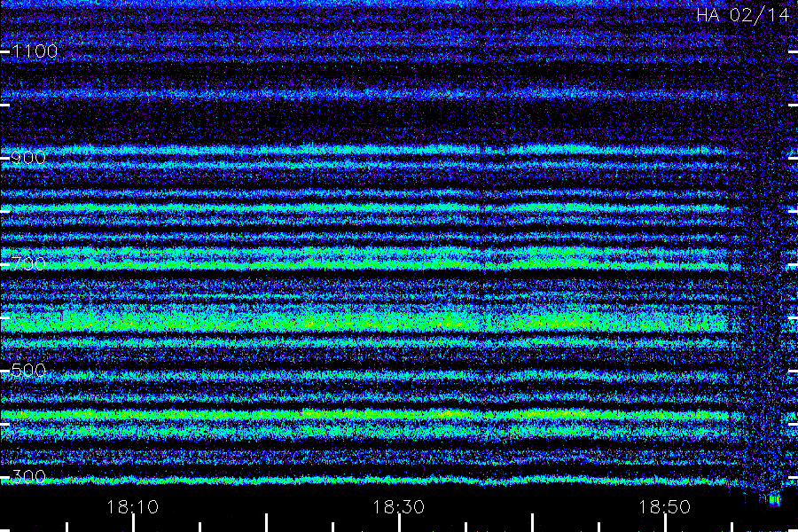
Task: Click the time tick mark below 18:50
Action: pos(665,523)
